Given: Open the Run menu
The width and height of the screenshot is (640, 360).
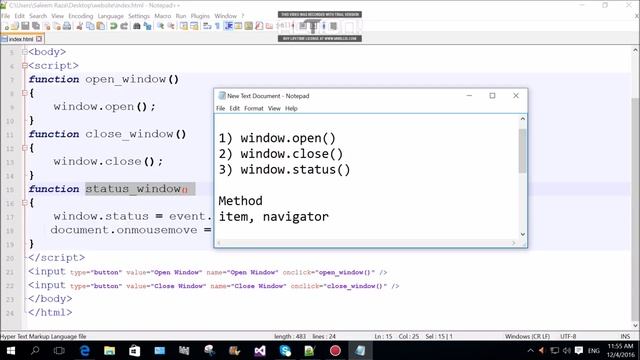Looking at the screenshot, I should [x=181, y=16].
